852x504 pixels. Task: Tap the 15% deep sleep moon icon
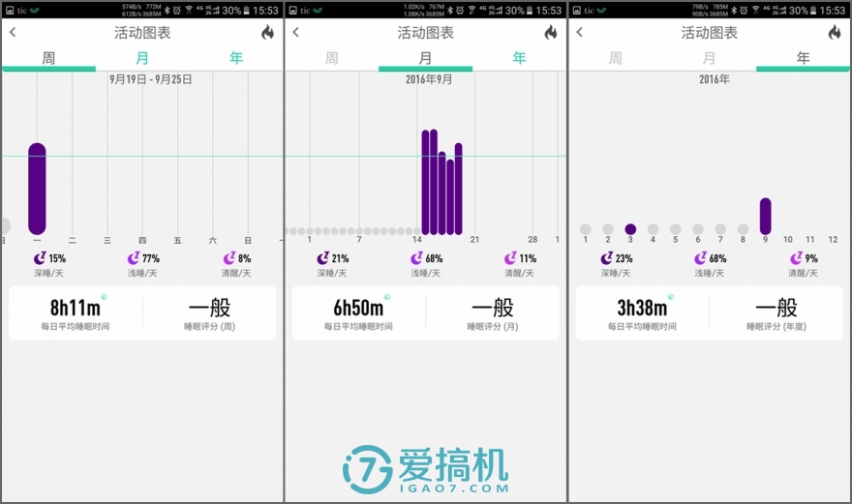pyautogui.click(x=40, y=258)
